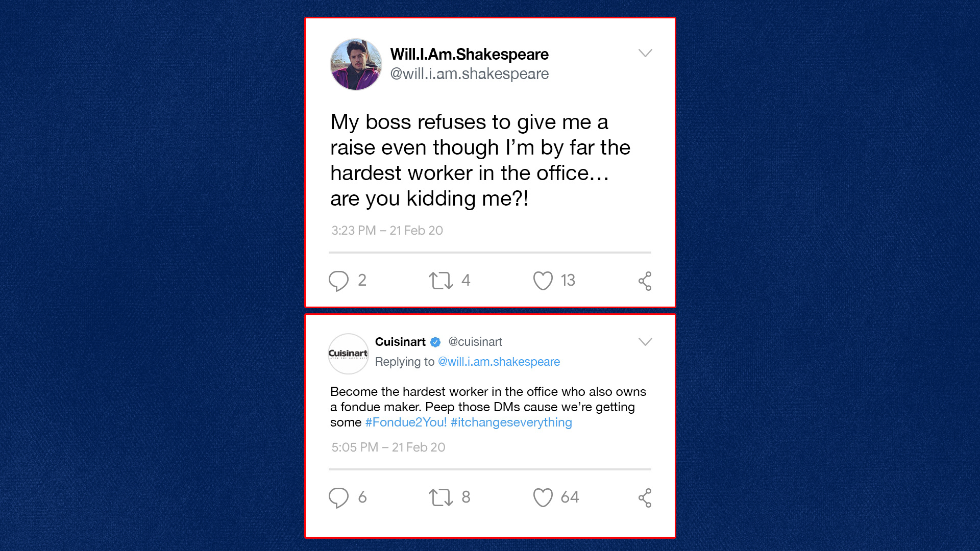The height and width of the screenshot is (551, 980).
Task: Open the #Fondue2You! hashtag
Action: [x=406, y=422]
